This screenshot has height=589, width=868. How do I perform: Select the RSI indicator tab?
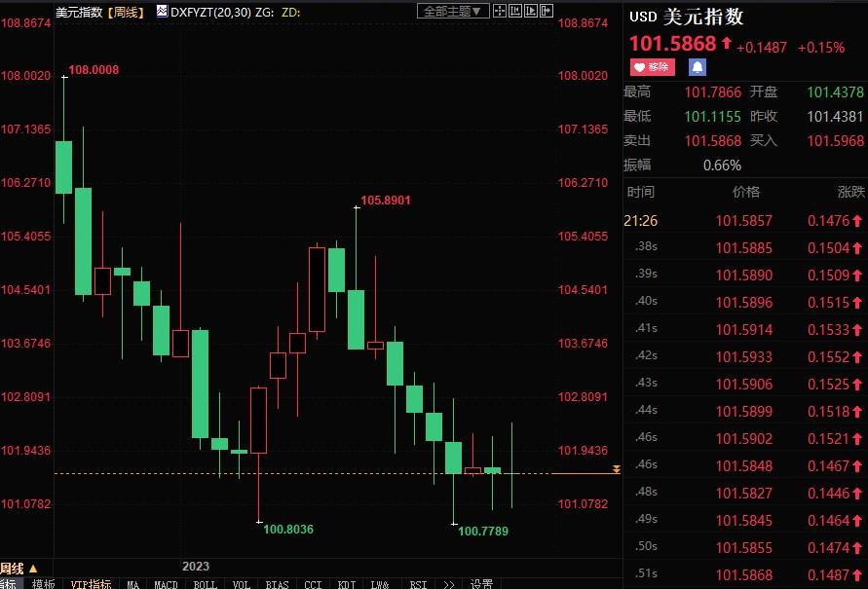tap(418, 584)
